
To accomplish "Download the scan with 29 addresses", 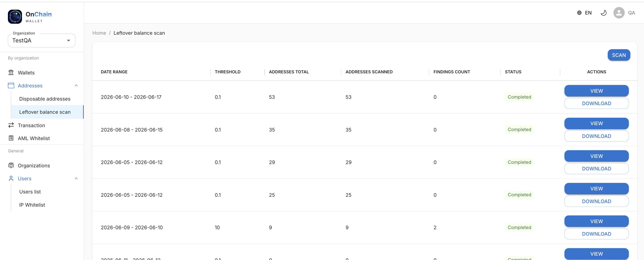I will tap(597, 169).
